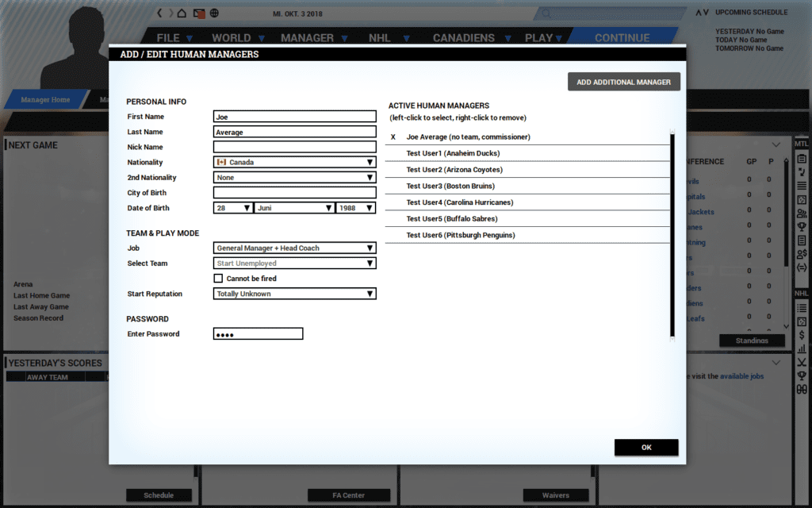
Task: Open the Nationality dropdown showing Canada
Action: point(294,162)
